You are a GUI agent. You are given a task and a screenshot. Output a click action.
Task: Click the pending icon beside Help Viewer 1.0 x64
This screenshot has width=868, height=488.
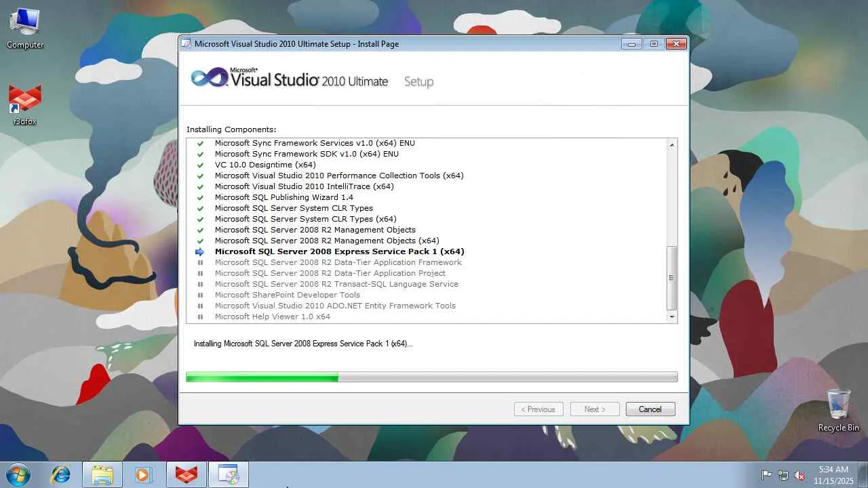coord(200,317)
